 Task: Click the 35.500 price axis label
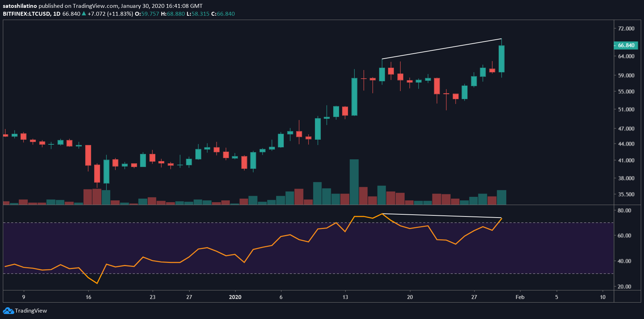click(626, 194)
